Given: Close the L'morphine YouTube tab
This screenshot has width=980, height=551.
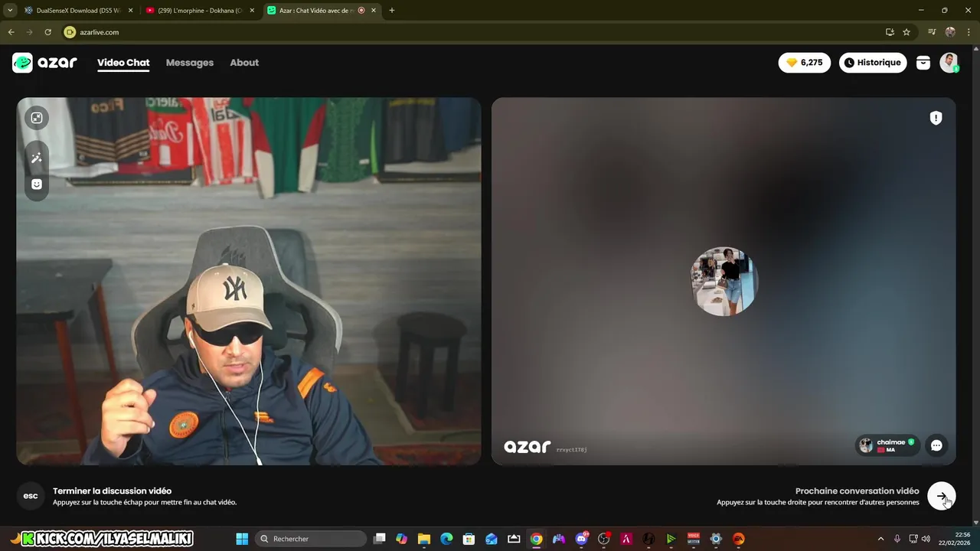Looking at the screenshot, I should 252,11.
